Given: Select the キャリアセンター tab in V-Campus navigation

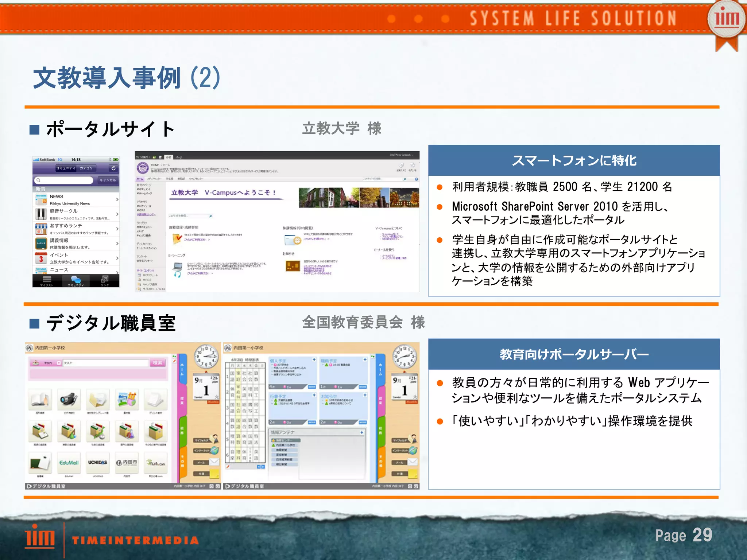Looking at the screenshot, I should [196, 179].
